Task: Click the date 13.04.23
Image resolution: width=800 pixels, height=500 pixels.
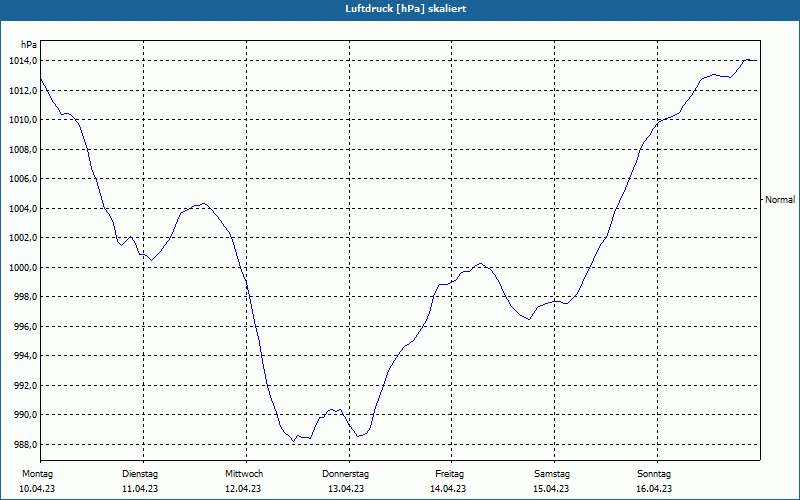Action: 346,489
